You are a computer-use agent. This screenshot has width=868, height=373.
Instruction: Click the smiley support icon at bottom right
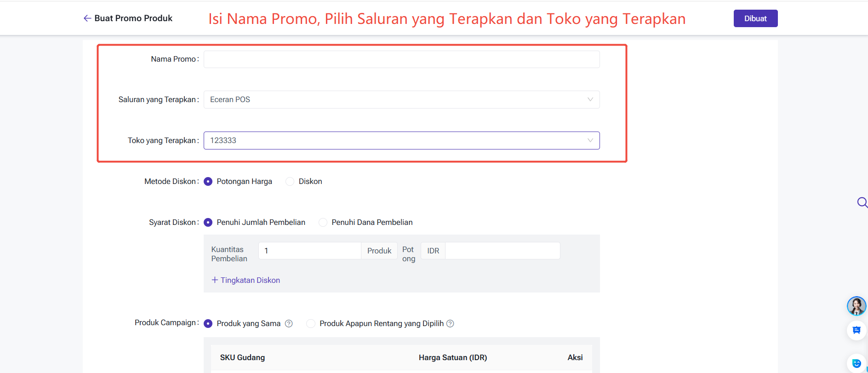click(856, 363)
